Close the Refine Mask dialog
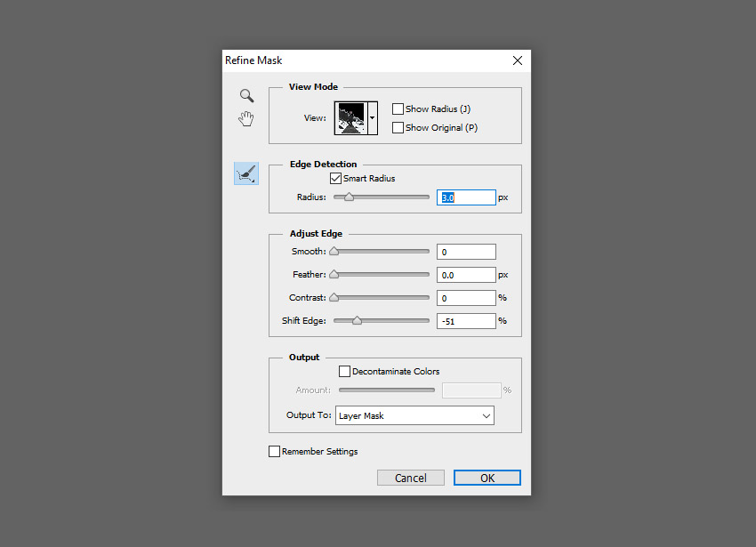Image resolution: width=756 pixels, height=547 pixels. [518, 60]
